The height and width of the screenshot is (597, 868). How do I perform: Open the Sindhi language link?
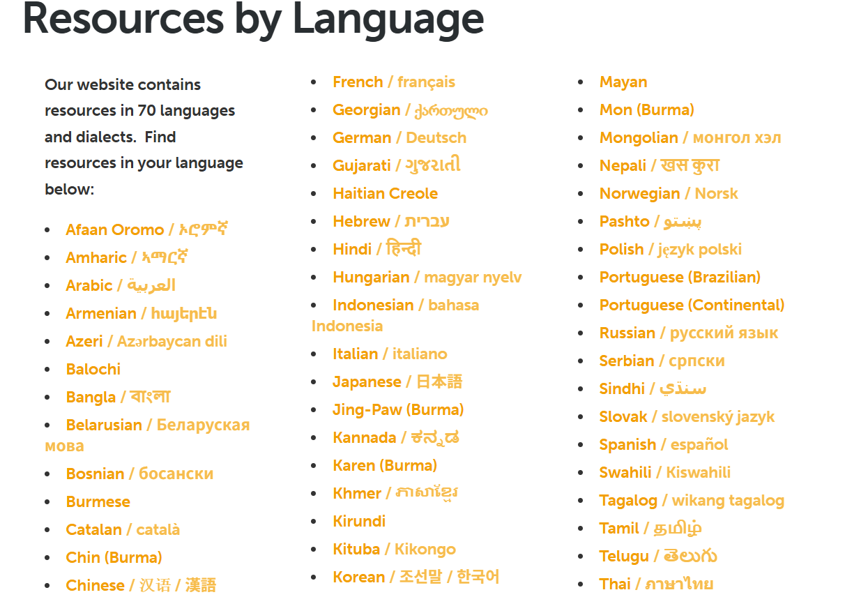(653, 388)
